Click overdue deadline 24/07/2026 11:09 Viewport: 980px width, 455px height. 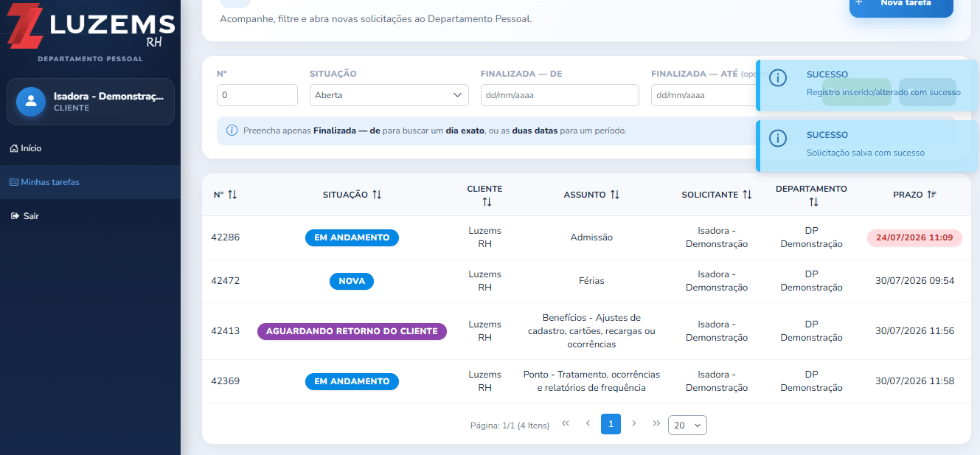[x=914, y=237]
